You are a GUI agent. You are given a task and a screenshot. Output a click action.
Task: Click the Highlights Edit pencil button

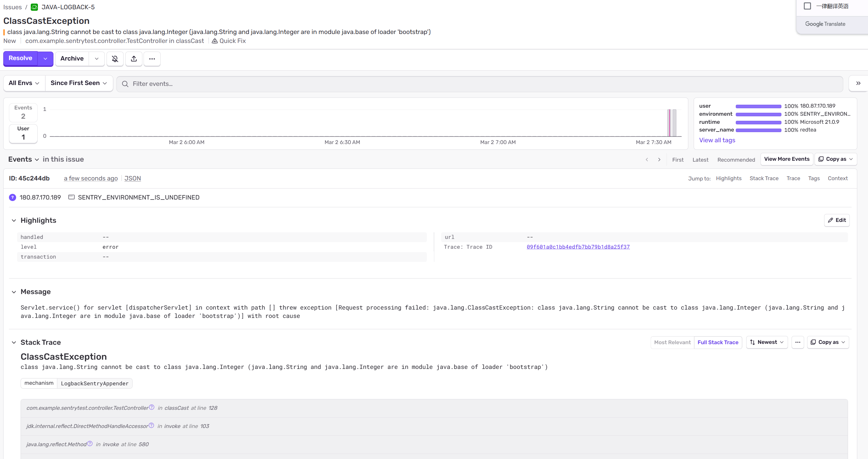837,220
